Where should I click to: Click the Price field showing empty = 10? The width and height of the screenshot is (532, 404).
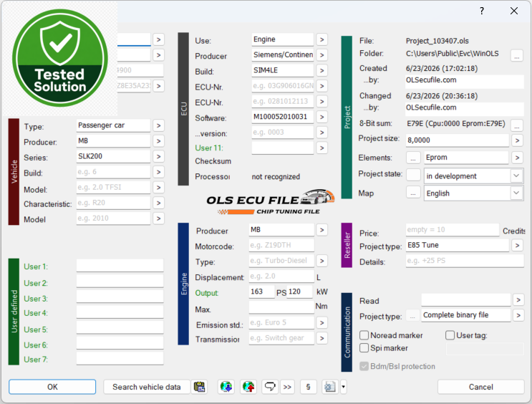pos(453,230)
